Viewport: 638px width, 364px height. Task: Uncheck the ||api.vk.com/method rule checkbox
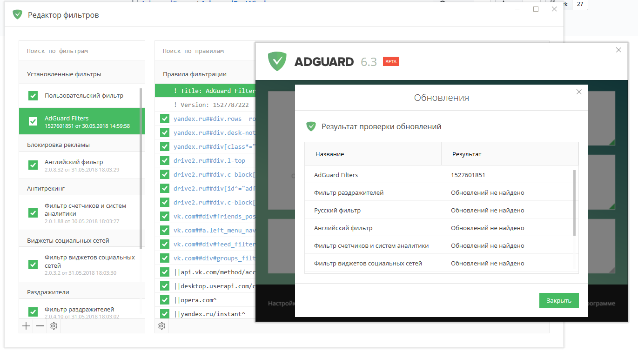[165, 272]
